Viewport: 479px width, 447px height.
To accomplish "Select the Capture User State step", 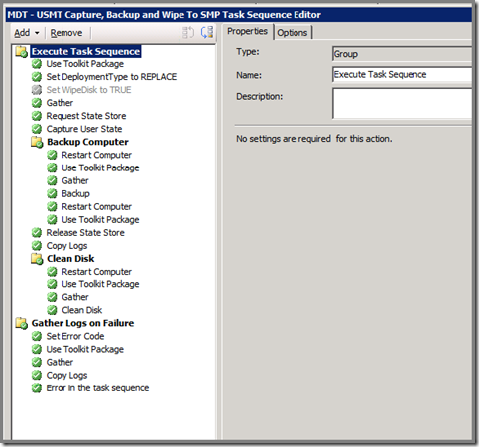I will 84,129.
